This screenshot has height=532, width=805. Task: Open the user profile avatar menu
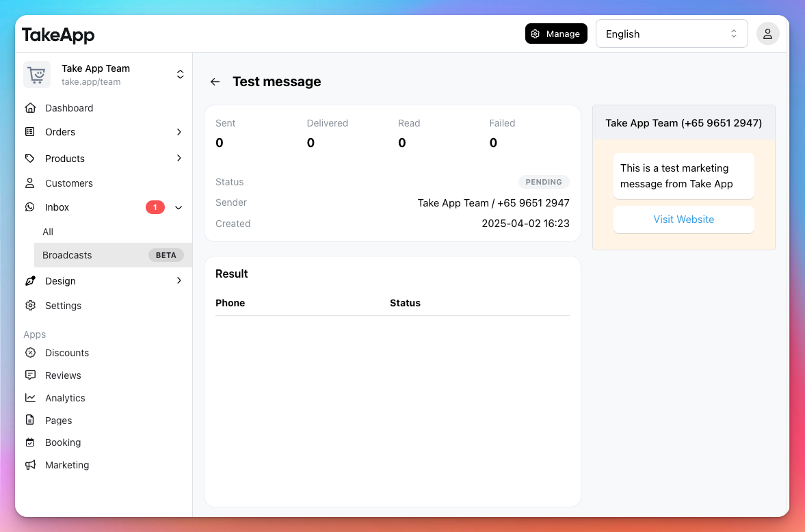pyautogui.click(x=767, y=34)
